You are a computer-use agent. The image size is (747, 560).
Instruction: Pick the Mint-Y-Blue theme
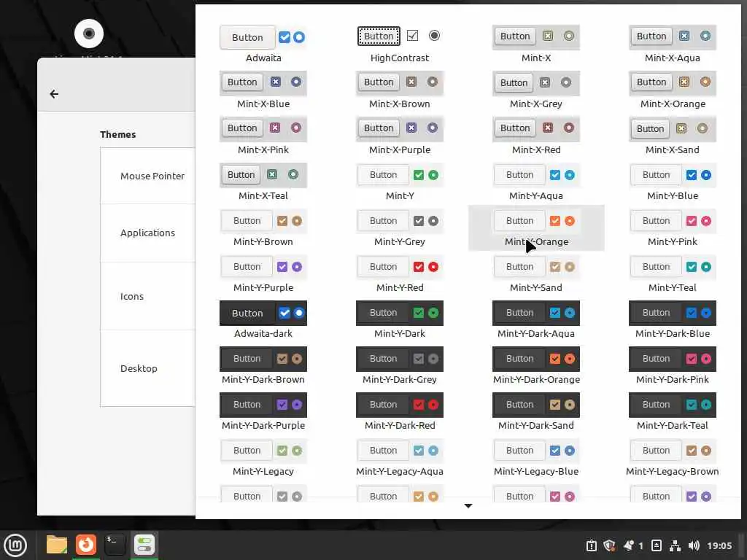tap(672, 182)
